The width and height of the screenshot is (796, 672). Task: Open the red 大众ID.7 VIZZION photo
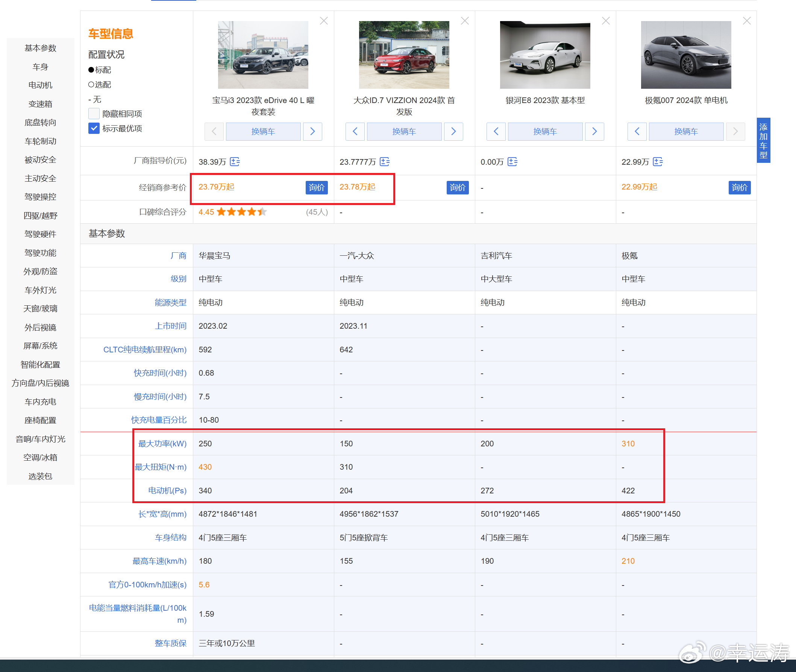point(404,55)
